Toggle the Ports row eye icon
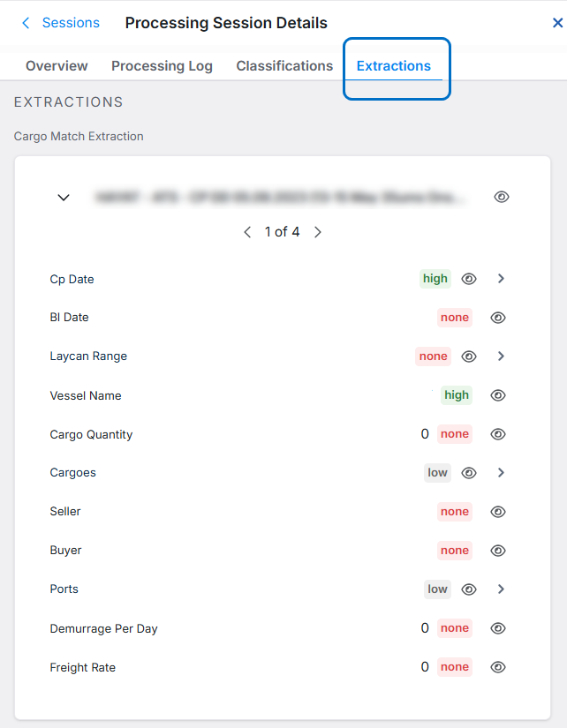The image size is (567, 728). [468, 589]
